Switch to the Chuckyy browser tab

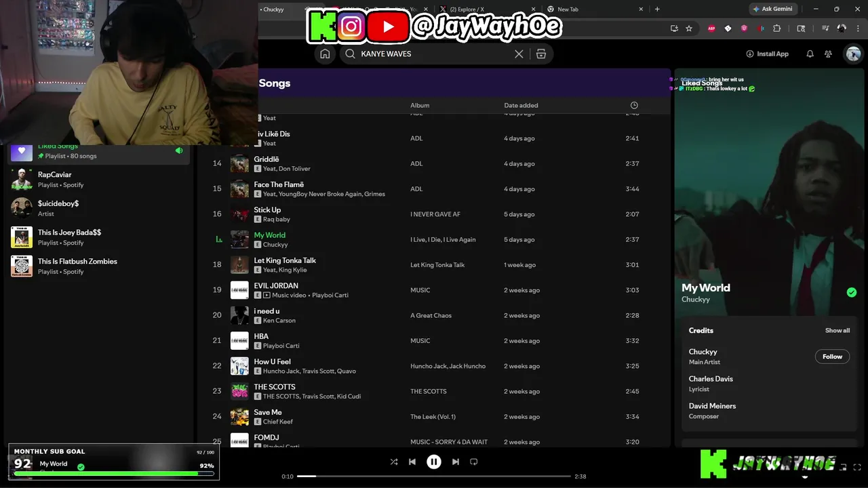click(281, 9)
